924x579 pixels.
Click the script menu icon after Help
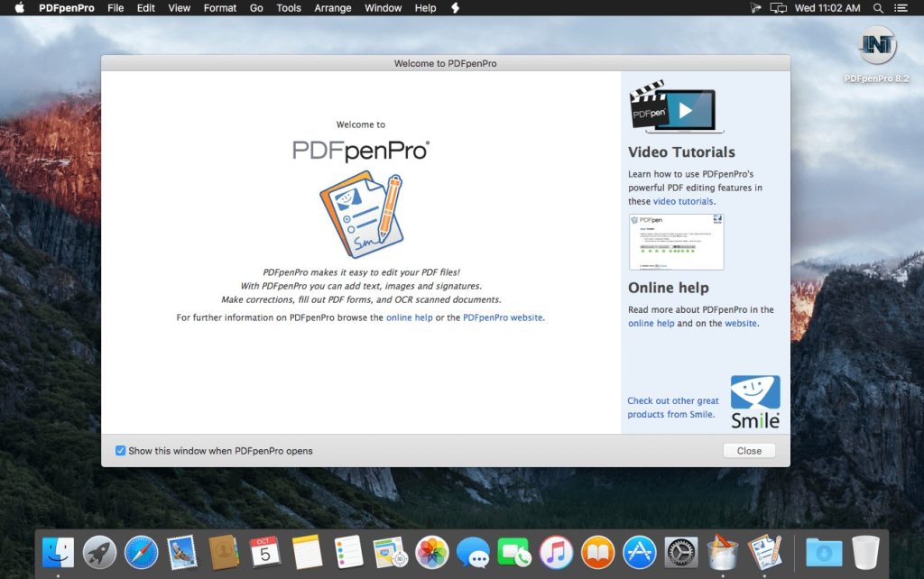(x=455, y=8)
